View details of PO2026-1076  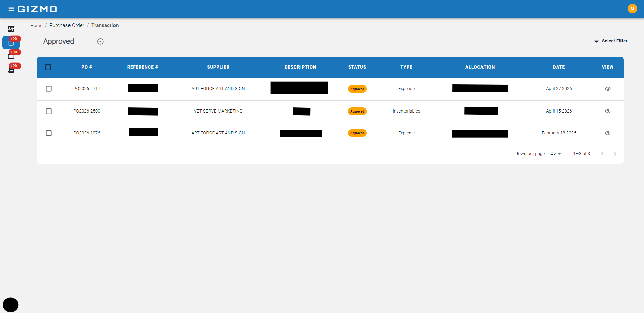(608, 133)
